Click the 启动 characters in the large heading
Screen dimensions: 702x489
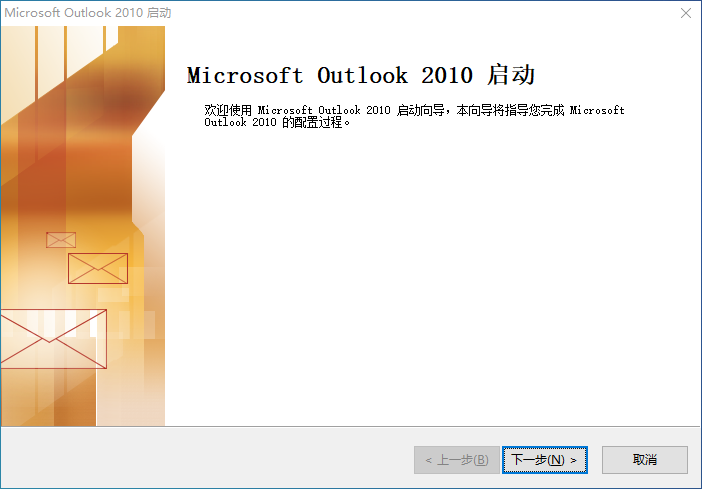[x=511, y=75]
